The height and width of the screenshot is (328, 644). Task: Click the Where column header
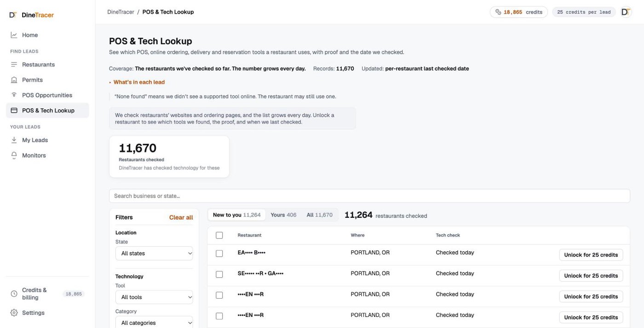point(357,235)
